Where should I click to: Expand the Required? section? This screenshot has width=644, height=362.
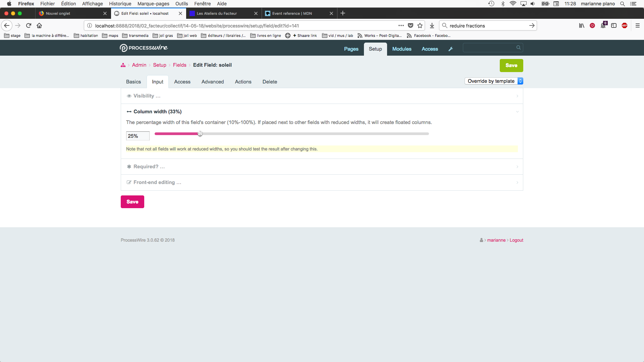point(149,167)
